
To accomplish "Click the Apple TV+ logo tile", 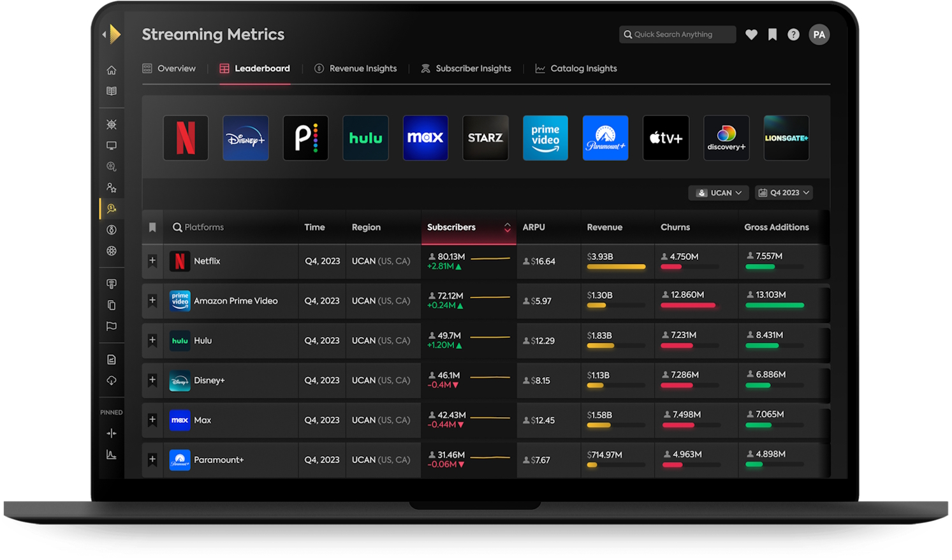I will pos(666,138).
